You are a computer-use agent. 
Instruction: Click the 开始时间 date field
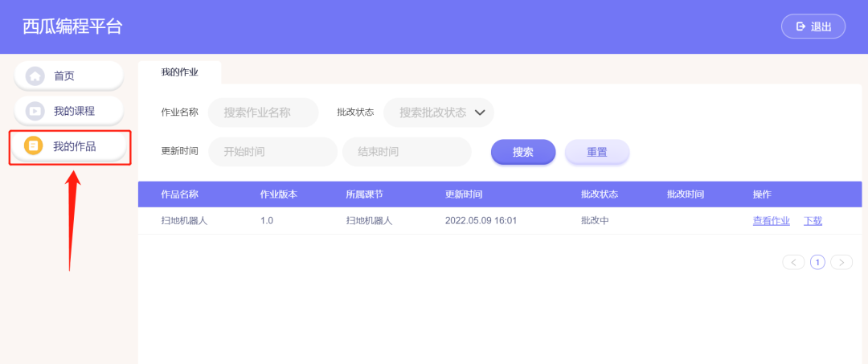[272, 152]
